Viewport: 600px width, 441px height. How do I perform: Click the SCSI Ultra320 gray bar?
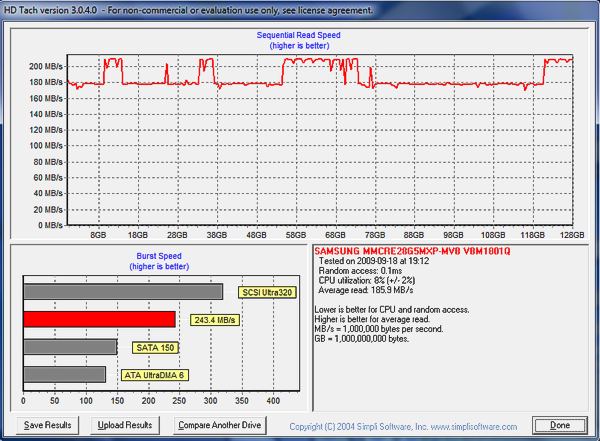pos(123,292)
